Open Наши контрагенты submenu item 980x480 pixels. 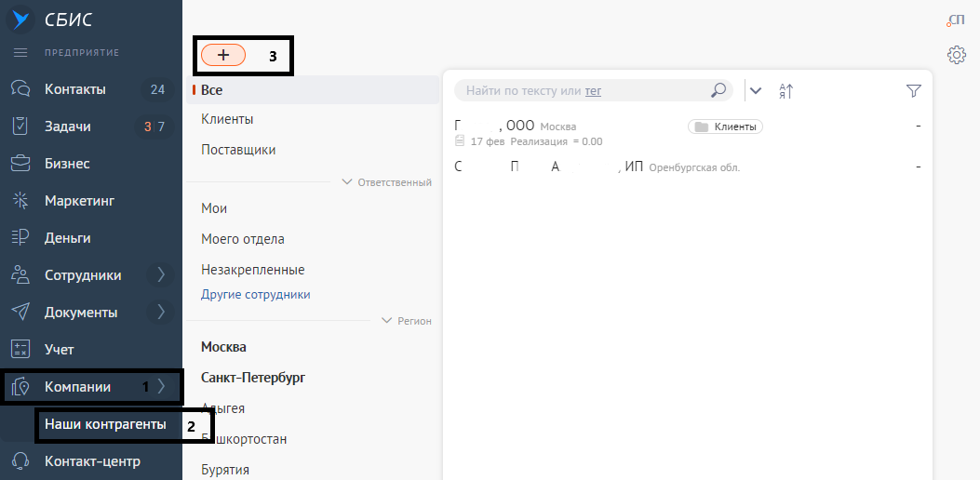pyautogui.click(x=105, y=424)
